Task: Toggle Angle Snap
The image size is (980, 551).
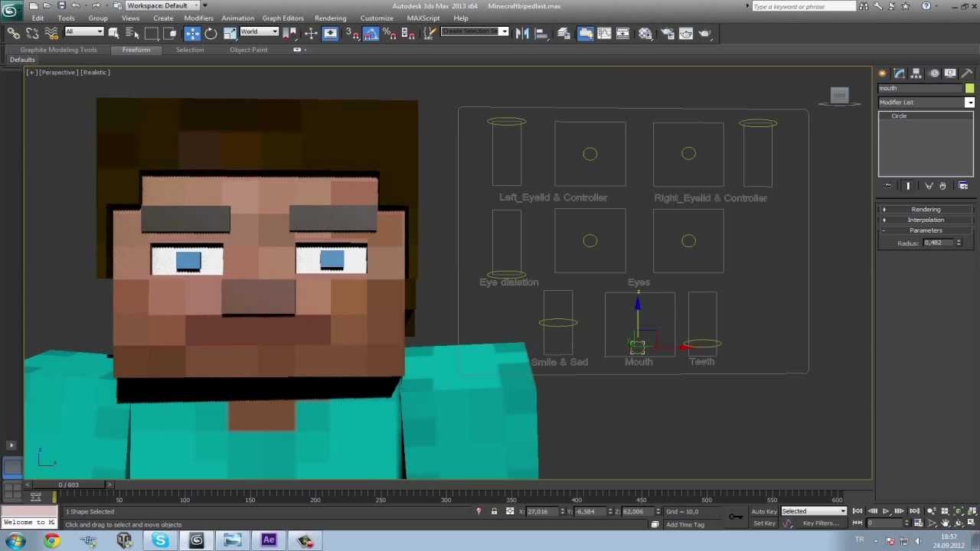Action: click(x=371, y=33)
